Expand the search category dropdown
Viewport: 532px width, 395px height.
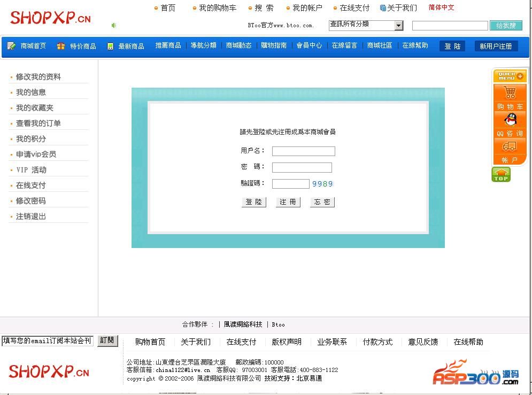tap(399, 26)
